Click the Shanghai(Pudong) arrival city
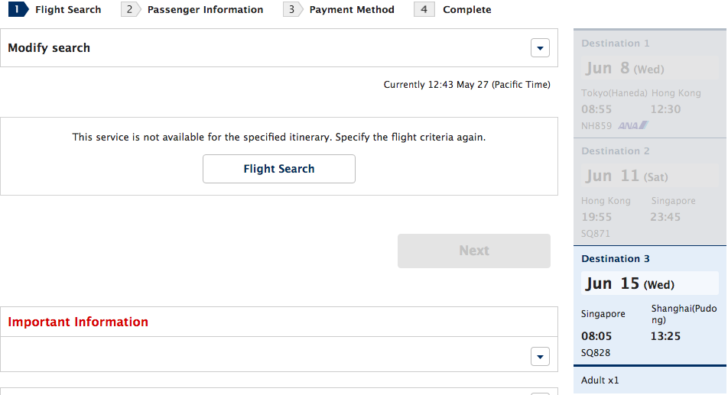Image resolution: width=728 pixels, height=395 pixels. pyautogui.click(x=684, y=314)
